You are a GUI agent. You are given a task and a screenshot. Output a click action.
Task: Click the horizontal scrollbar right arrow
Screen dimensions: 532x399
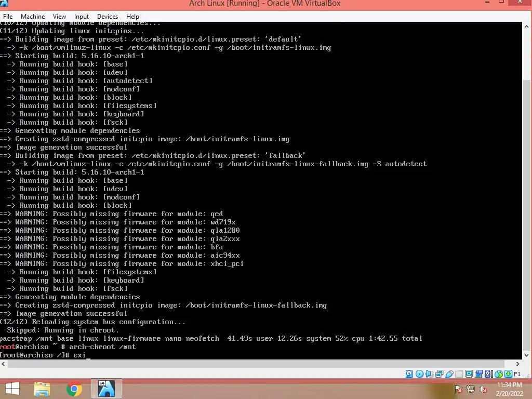518,364
